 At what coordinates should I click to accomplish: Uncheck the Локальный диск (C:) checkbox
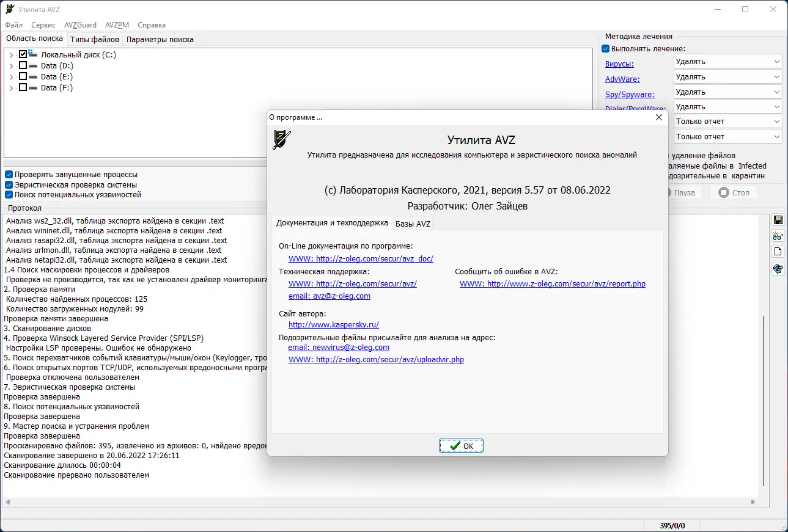point(23,54)
